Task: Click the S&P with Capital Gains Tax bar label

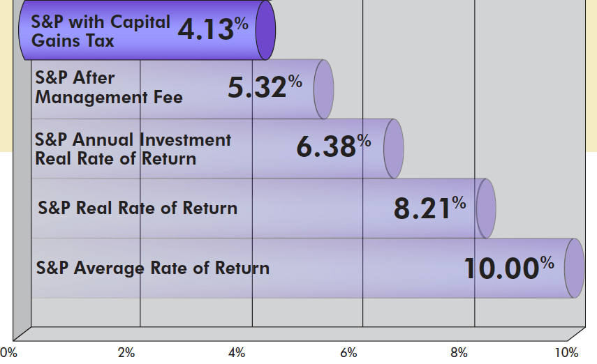Action: 101,31
